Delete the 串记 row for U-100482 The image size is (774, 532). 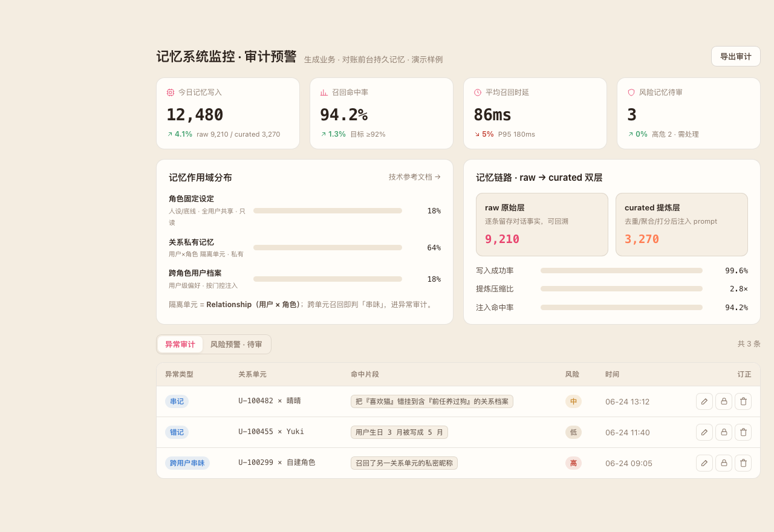tap(743, 401)
